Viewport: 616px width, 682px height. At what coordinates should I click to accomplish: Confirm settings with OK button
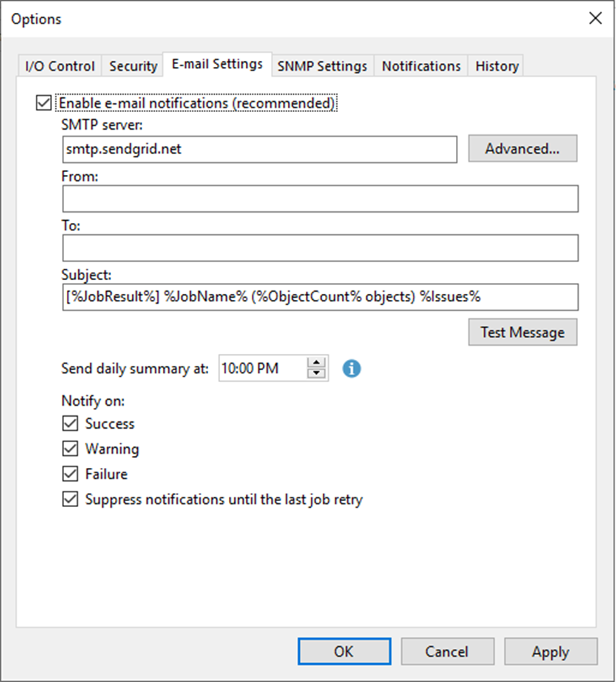[344, 651]
